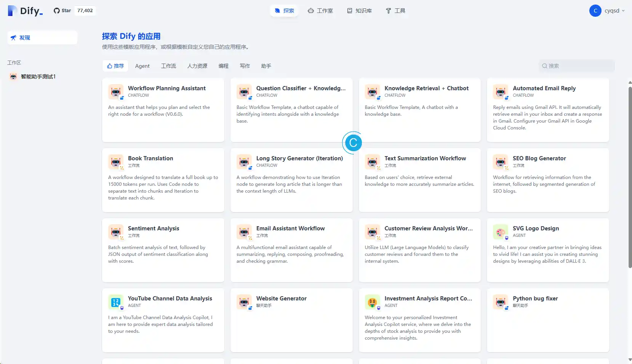632x364 pixels.
Task: Click Customer Review Analysis robot icon
Action: tap(373, 232)
